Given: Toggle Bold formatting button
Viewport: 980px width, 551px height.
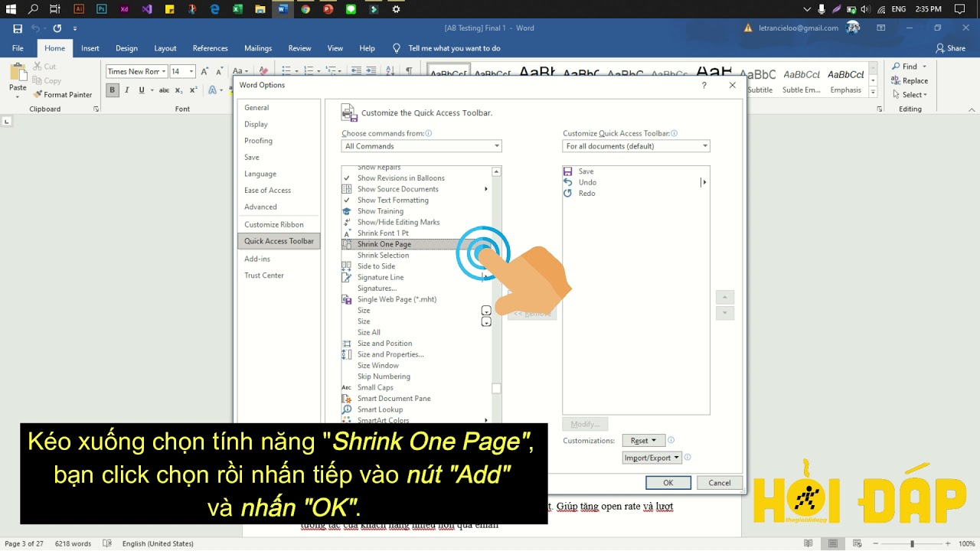Looking at the screenshot, I should pos(113,90).
